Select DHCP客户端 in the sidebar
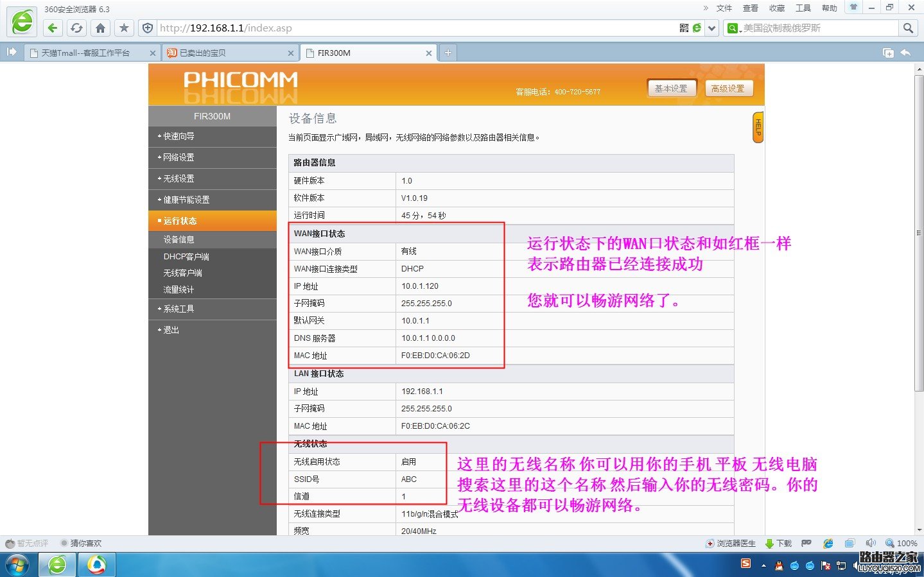 pos(187,256)
